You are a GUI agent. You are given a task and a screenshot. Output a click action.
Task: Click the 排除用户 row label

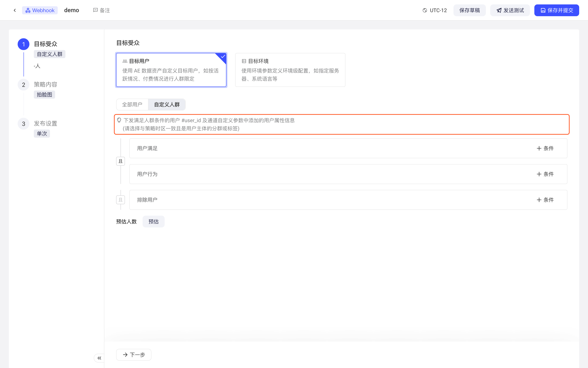tap(147, 200)
